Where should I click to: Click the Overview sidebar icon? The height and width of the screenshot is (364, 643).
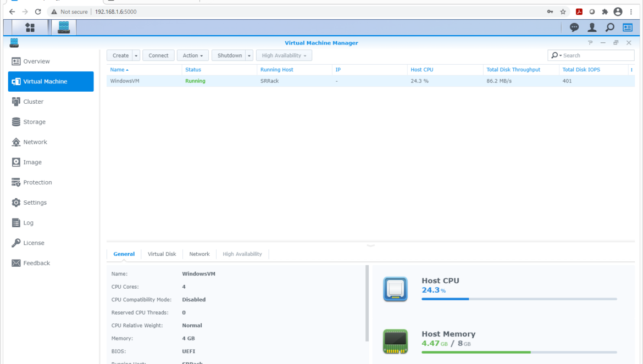[x=16, y=61]
